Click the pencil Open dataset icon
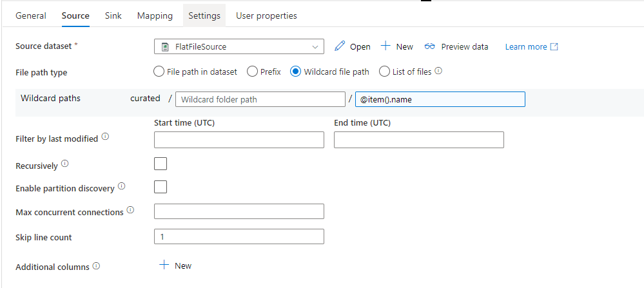This screenshot has width=644, height=288. pos(340,46)
